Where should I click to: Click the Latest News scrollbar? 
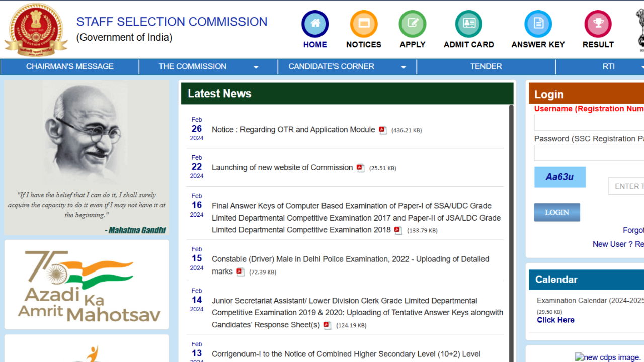click(x=512, y=233)
